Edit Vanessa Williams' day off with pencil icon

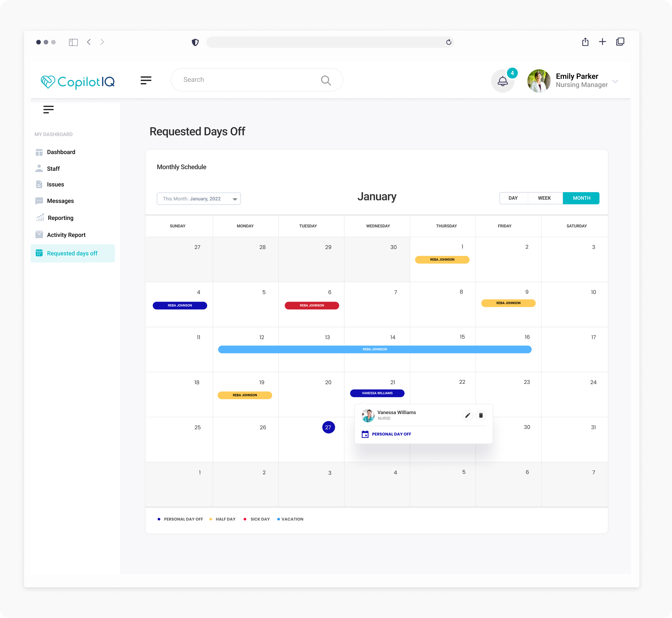[x=468, y=415]
